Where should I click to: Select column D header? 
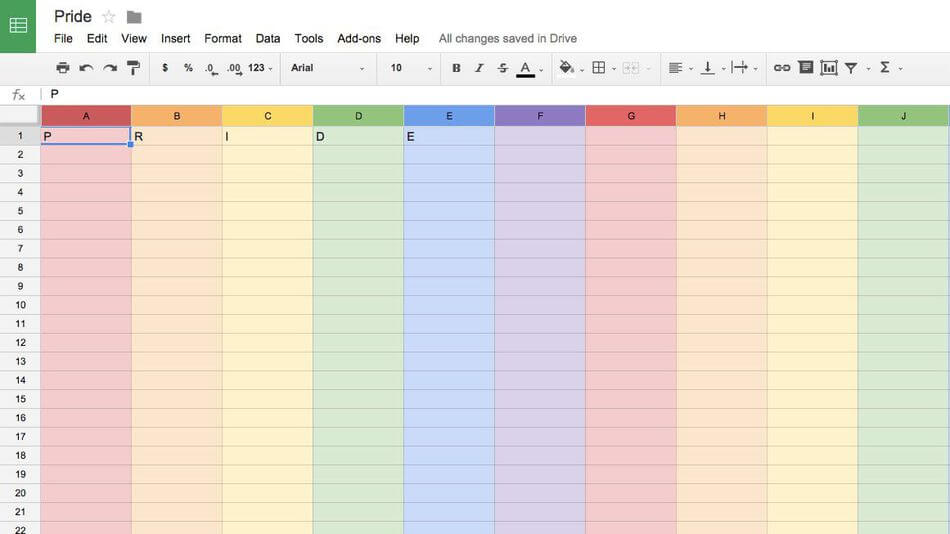point(359,116)
